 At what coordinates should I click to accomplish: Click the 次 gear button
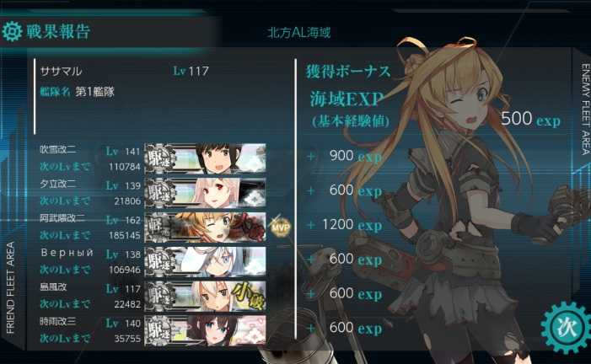click(x=565, y=327)
